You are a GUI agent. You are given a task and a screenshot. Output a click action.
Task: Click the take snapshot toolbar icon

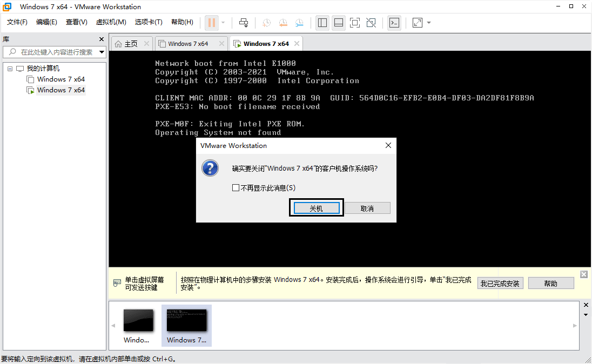click(266, 23)
